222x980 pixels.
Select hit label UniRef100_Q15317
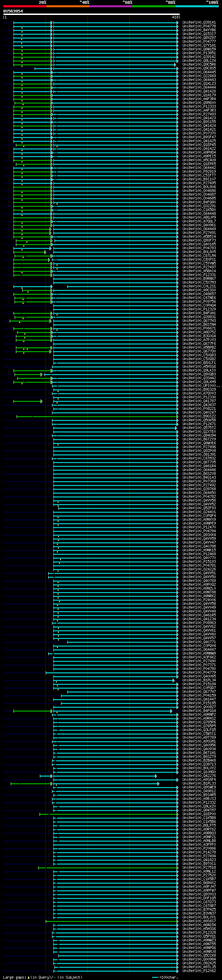[199, 34]
